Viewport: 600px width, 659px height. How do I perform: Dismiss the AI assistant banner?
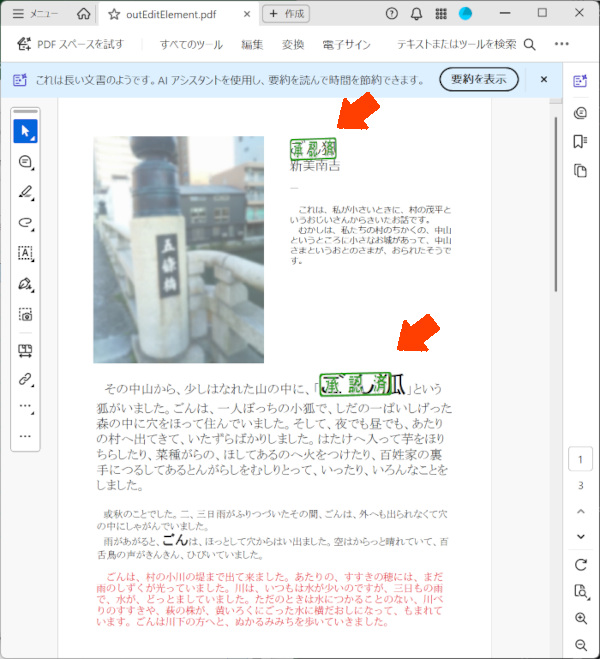click(x=544, y=79)
